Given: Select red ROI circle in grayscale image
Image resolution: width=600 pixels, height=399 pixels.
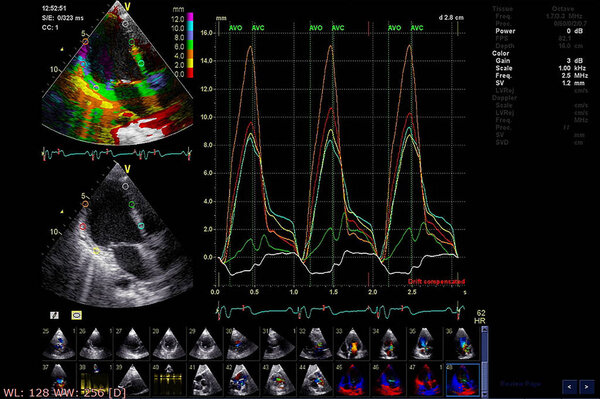Looking at the screenshot, I should pos(83,227).
